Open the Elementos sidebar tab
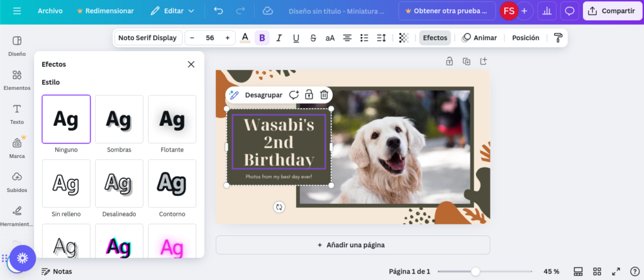 coord(17,80)
